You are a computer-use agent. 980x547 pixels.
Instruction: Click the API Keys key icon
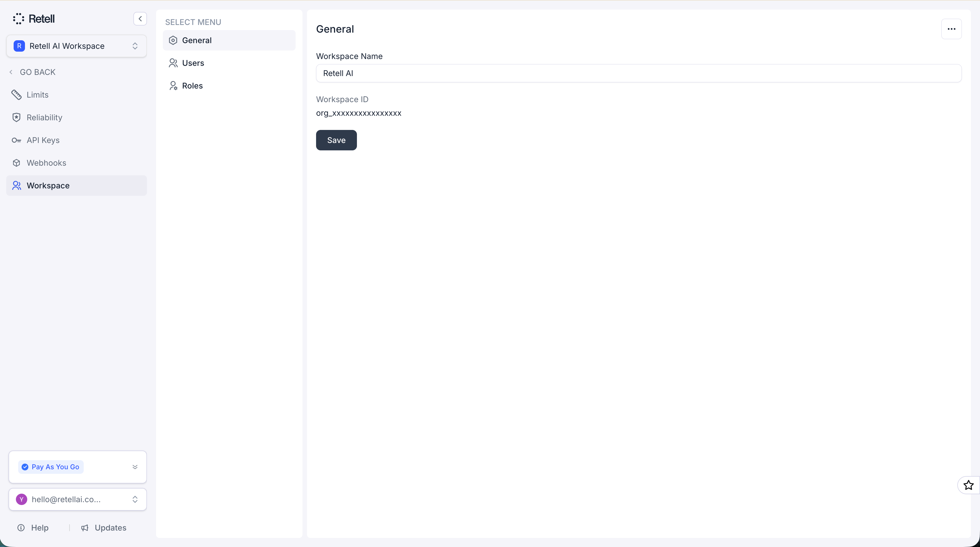click(x=16, y=140)
